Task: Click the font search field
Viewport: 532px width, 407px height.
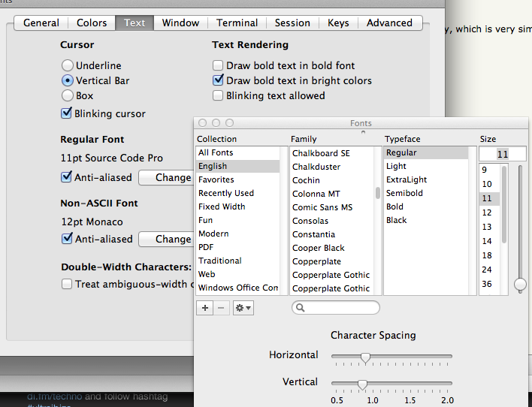Action: pyautogui.click(x=336, y=308)
